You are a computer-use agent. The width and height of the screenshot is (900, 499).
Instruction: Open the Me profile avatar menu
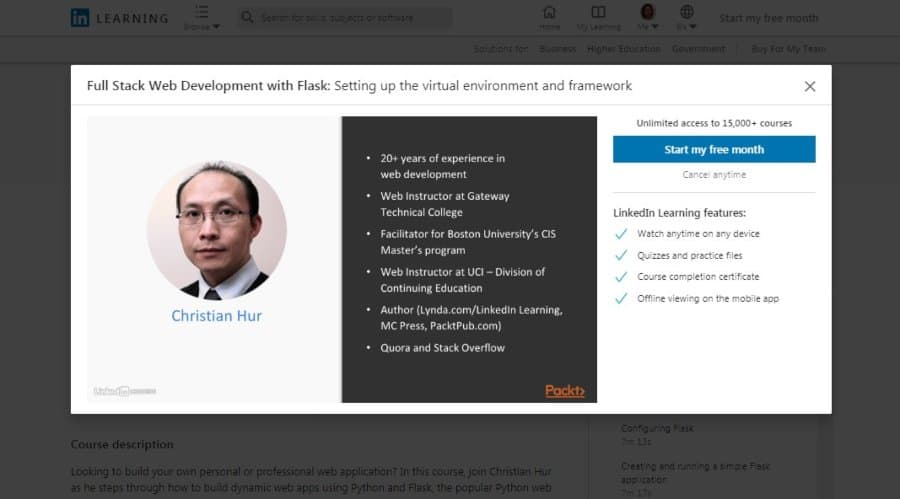pos(647,18)
